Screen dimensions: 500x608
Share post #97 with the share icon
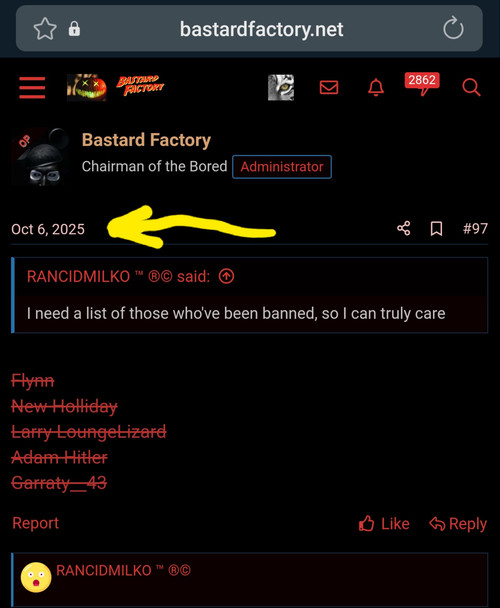click(403, 228)
